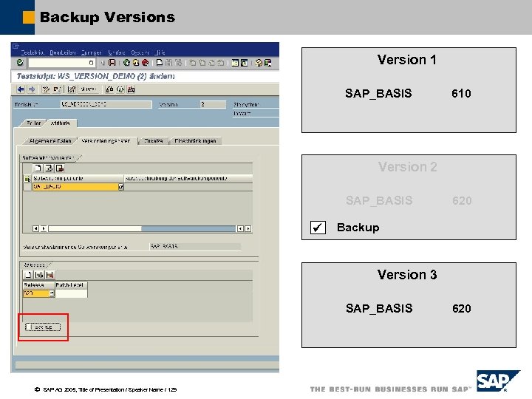This screenshot has height=399, width=532.
Task: Click the new-entry icon above Softwarekomponente table
Action: pos(38,168)
